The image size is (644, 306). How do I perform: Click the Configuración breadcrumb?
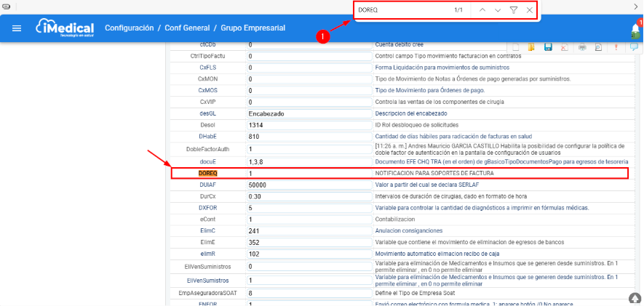tap(129, 28)
